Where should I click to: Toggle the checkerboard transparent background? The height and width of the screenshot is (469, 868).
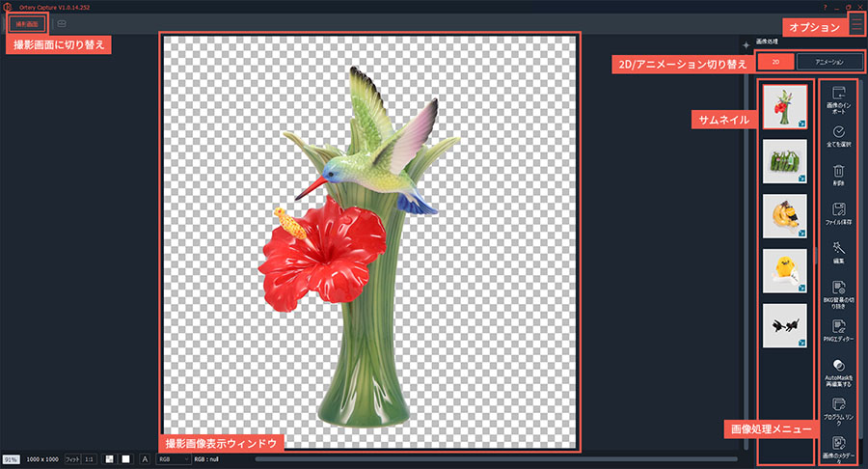click(x=110, y=459)
